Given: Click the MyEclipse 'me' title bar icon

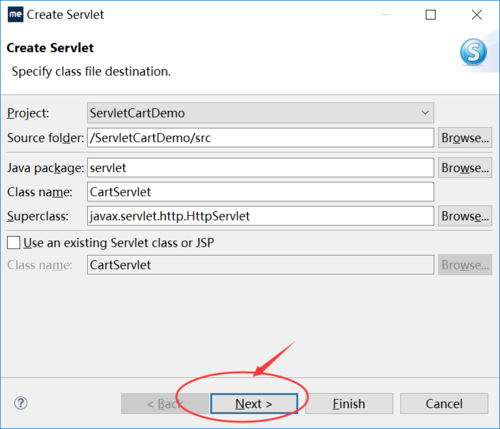Looking at the screenshot, I should pyautogui.click(x=15, y=15).
